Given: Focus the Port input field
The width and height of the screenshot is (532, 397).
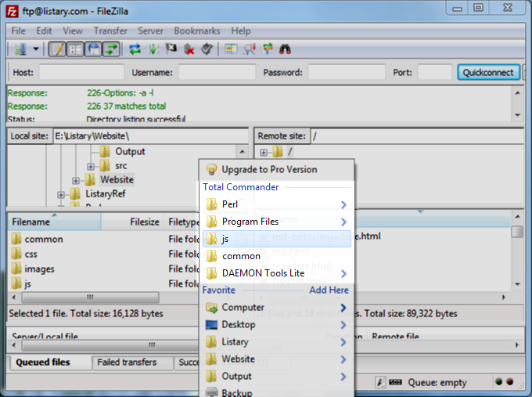Looking at the screenshot, I should point(435,72).
